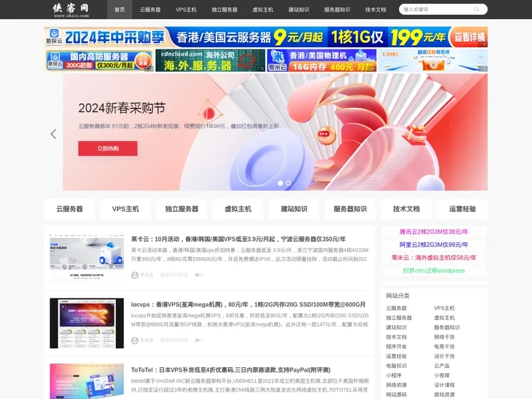Open sidebar category 建站知识
This screenshot has width=532, height=399.
396,327
